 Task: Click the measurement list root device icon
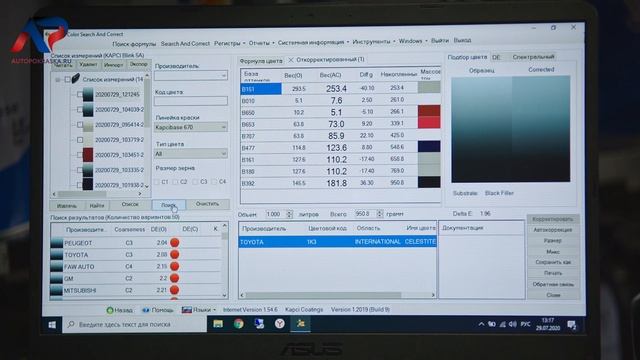coord(76,78)
